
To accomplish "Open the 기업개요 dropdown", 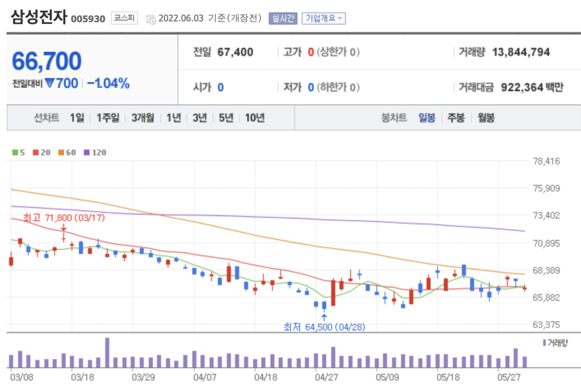I will 323,18.
